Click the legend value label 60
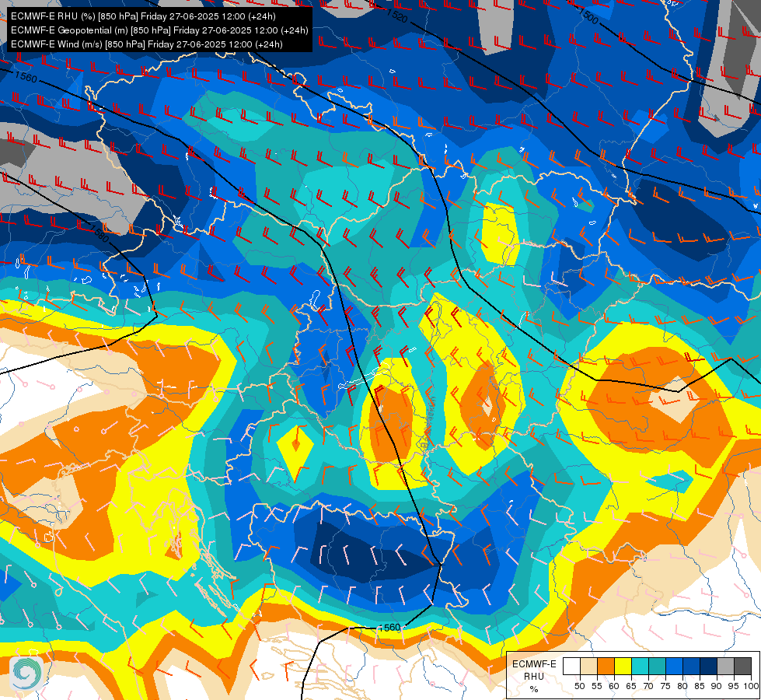This screenshot has height=700, width=761. pos(614,686)
